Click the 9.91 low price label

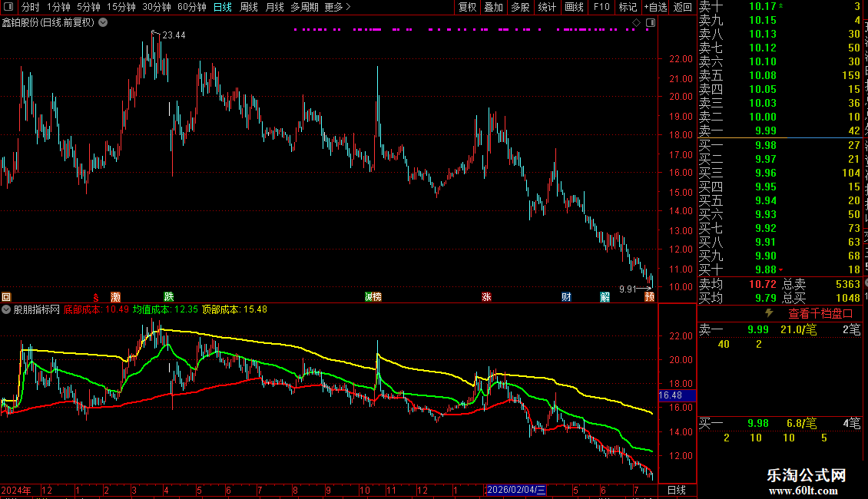click(x=628, y=289)
